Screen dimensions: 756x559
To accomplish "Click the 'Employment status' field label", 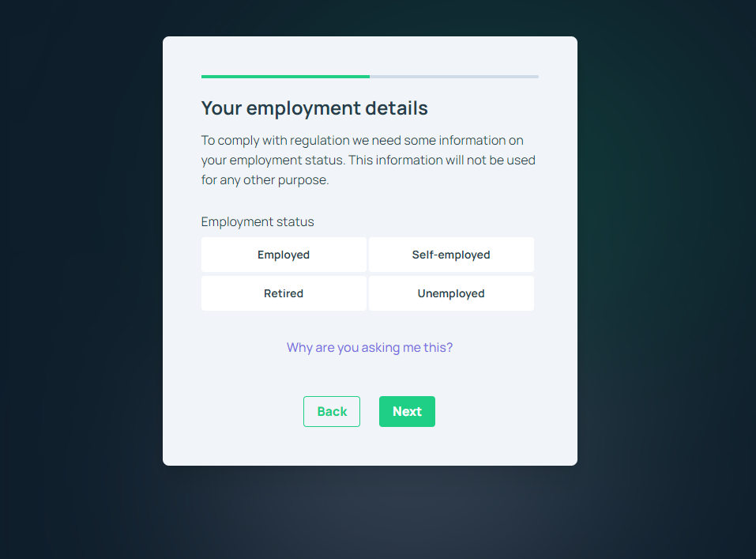I will [x=258, y=221].
